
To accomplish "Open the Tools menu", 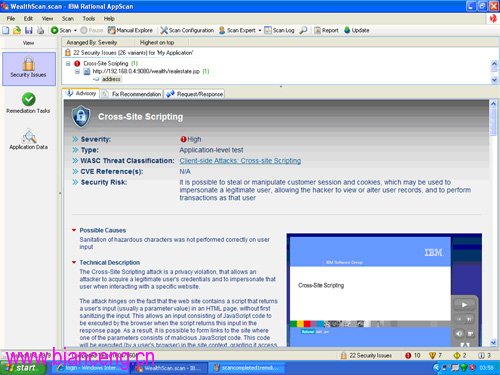I will click(x=89, y=19).
